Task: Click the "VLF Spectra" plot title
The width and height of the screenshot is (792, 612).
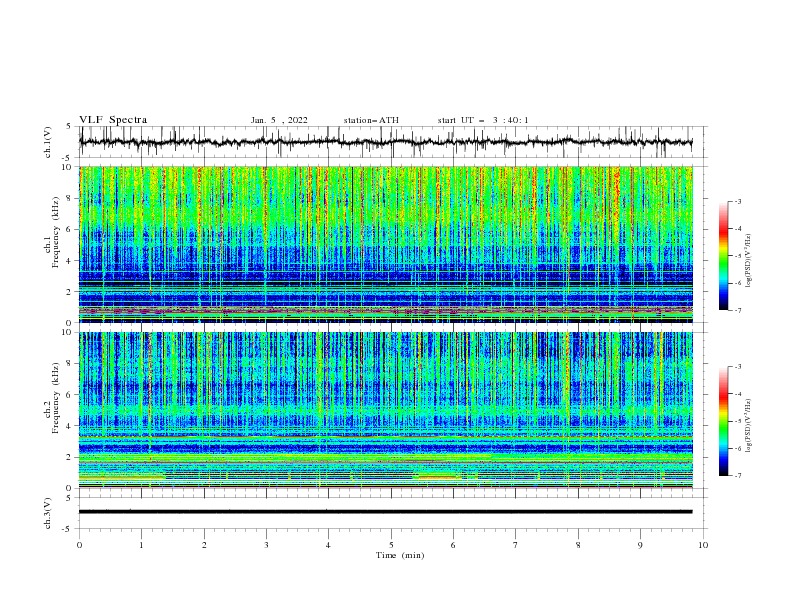Action: (x=113, y=120)
